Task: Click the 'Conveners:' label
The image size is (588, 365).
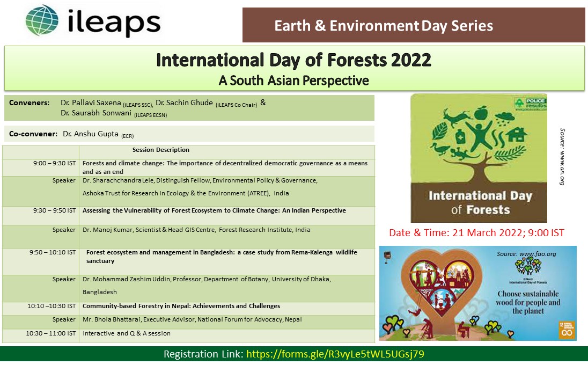Action: (x=30, y=103)
